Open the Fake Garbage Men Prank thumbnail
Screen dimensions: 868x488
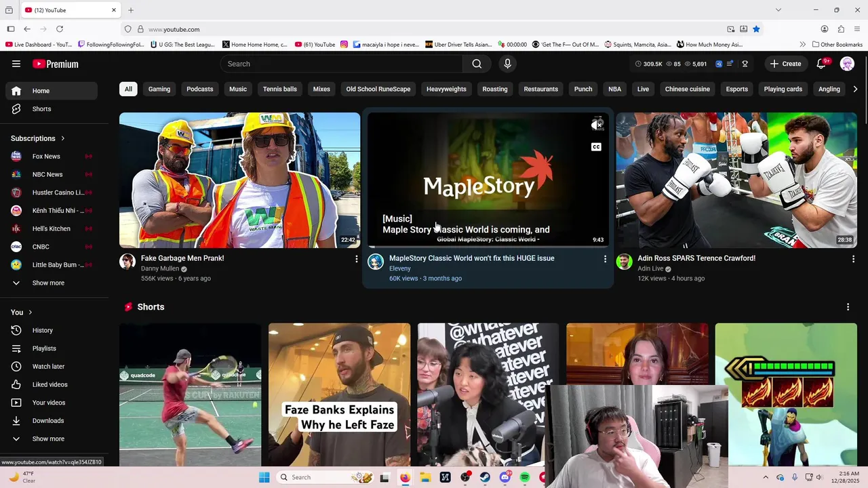[x=239, y=180]
